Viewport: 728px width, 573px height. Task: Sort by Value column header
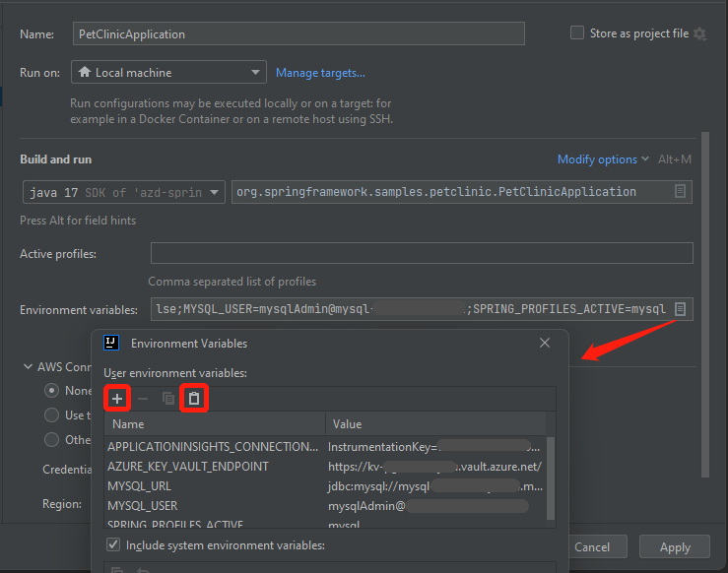[436, 424]
